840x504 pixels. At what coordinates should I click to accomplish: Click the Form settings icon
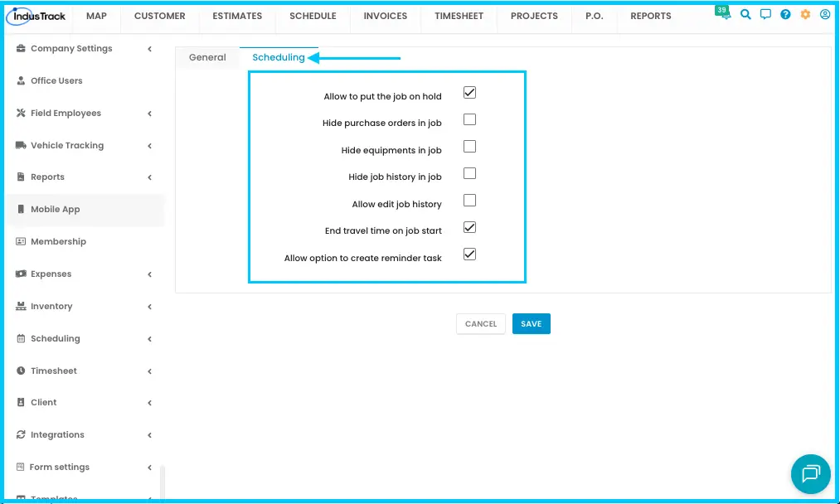click(x=21, y=467)
